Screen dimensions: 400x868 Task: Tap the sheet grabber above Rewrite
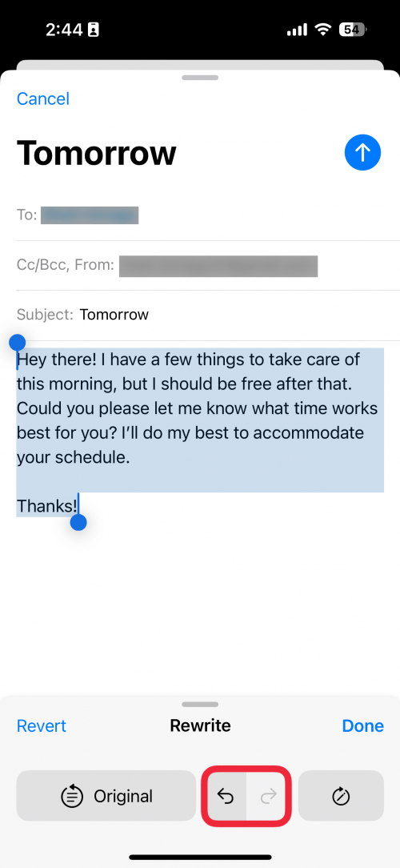pos(200,705)
